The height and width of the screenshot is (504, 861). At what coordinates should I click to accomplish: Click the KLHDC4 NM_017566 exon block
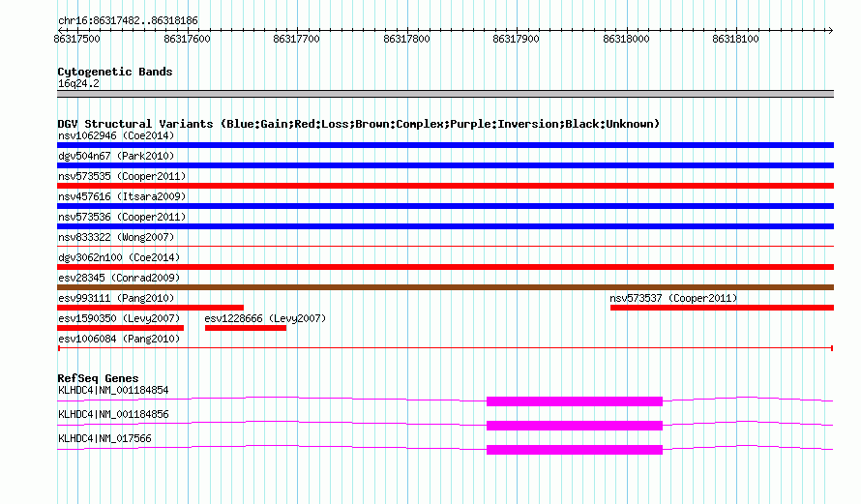point(575,450)
